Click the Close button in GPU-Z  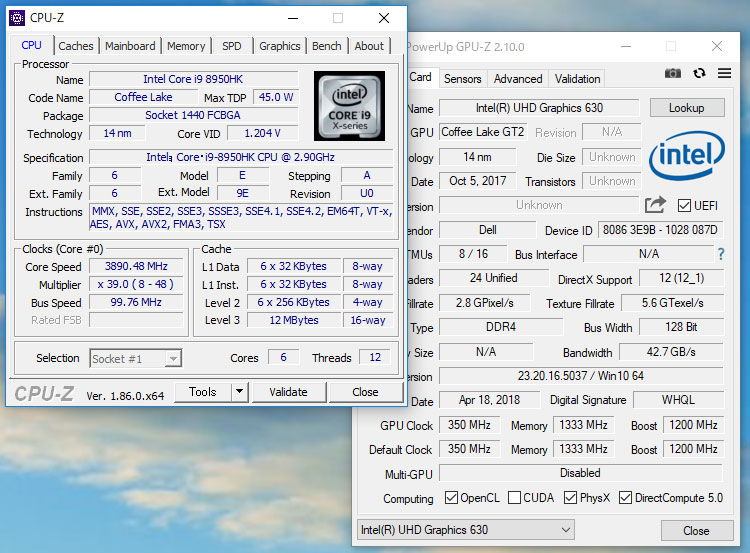point(696,531)
